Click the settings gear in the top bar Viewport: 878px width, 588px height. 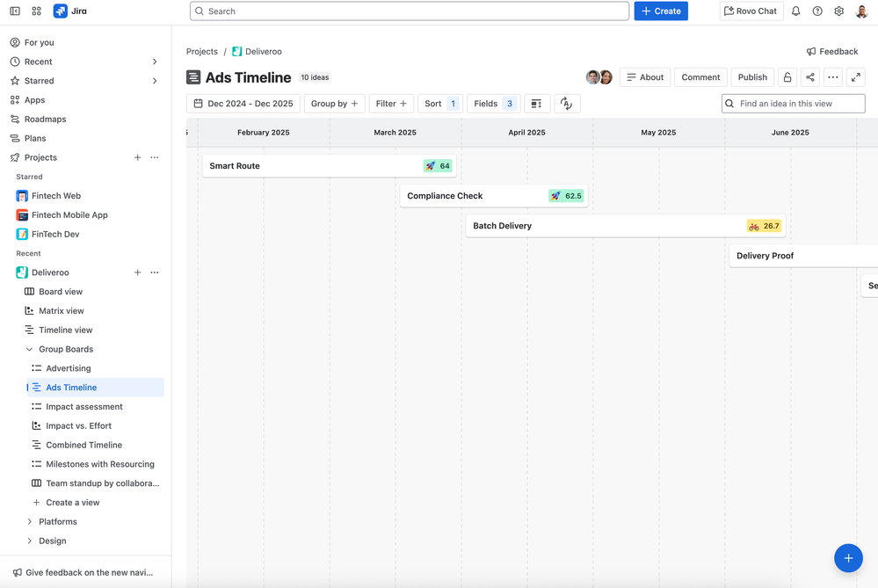tap(838, 11)
